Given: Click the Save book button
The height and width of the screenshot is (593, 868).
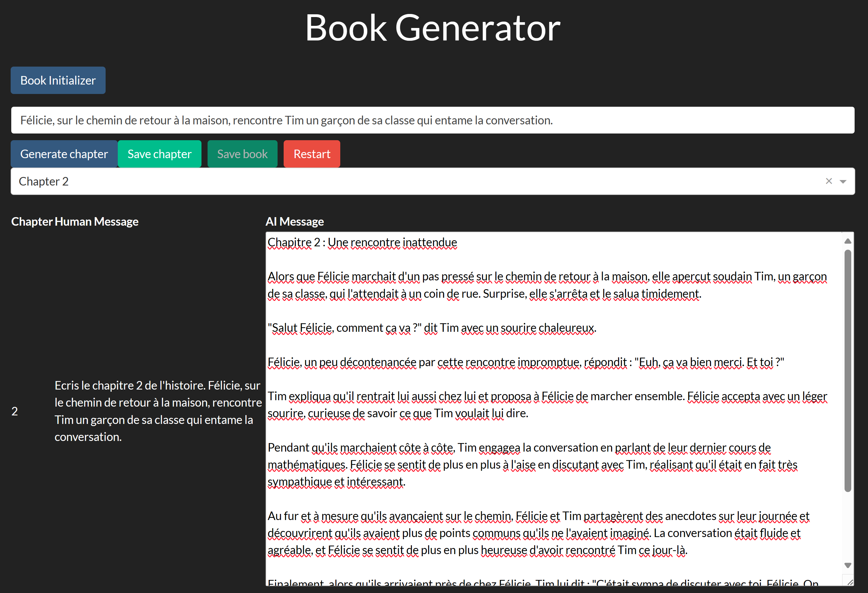Looking at the screenshot, I should [x=242, y=154].
